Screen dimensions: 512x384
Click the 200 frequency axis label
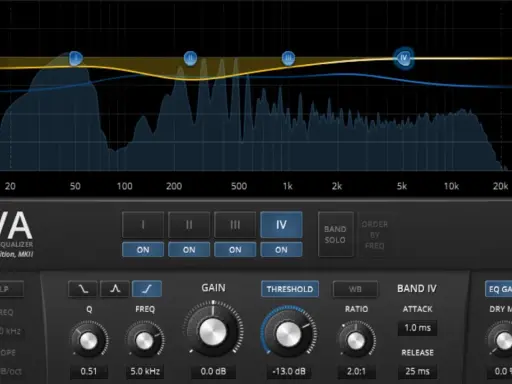174,186
